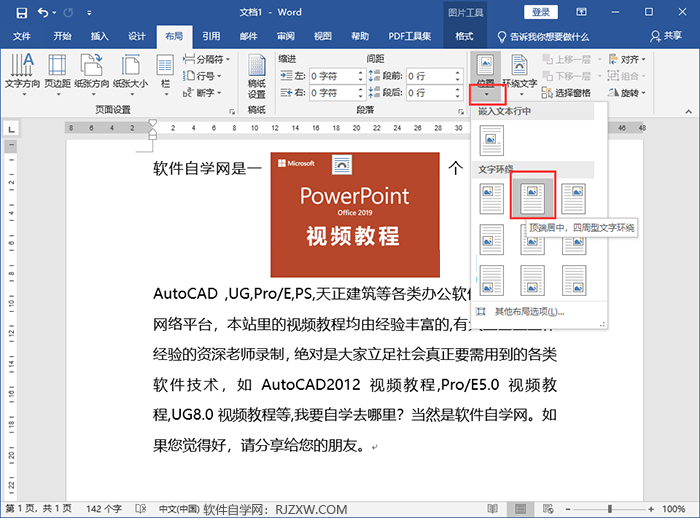Select bottom-left square wrap position

click(492, 280)
